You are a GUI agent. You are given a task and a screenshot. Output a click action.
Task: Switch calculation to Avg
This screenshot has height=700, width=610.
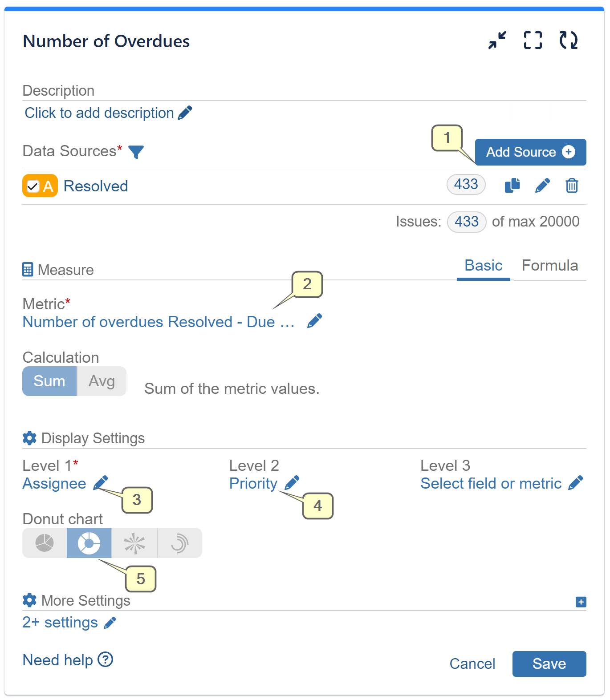102,381
